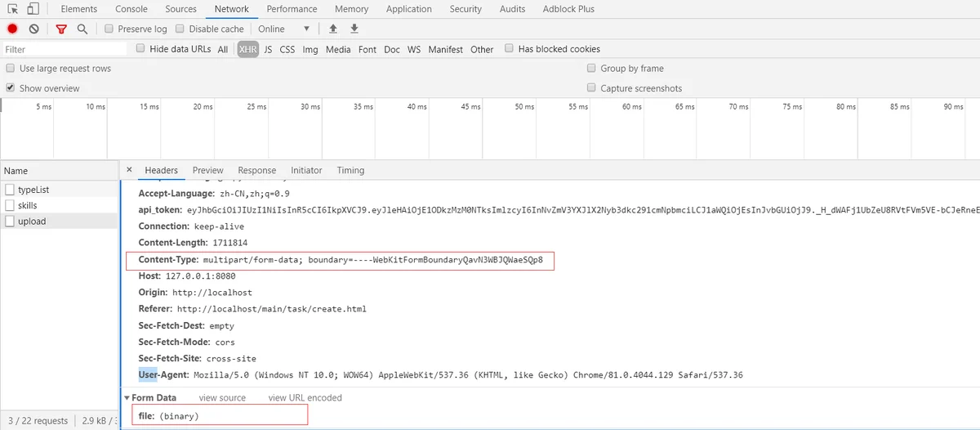
Task: Filter requests by CSS
Action: (287, 49)
